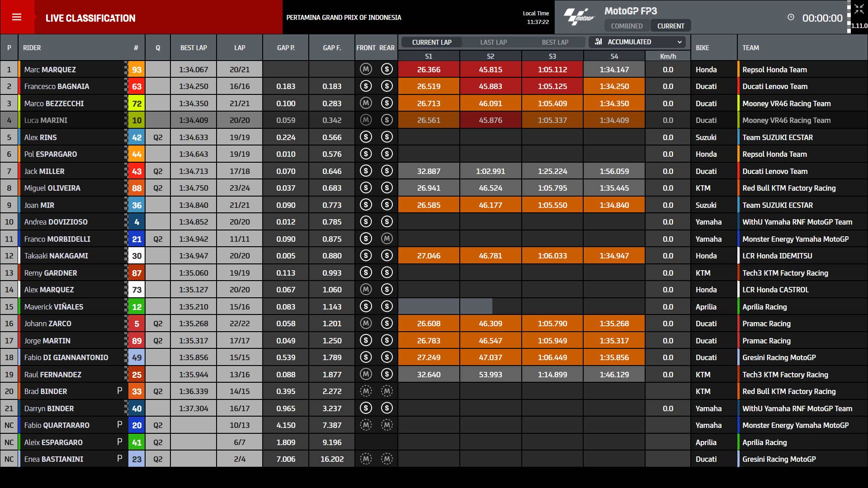Click Brad Binder's dashed front tyre icon

(x=366, y=391)
